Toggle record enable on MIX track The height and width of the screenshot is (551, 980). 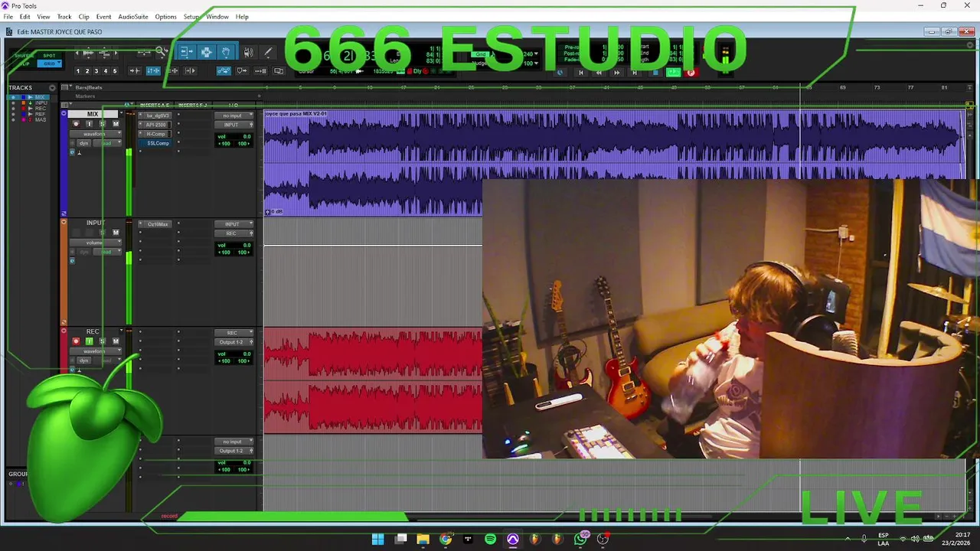click(76, 124)
